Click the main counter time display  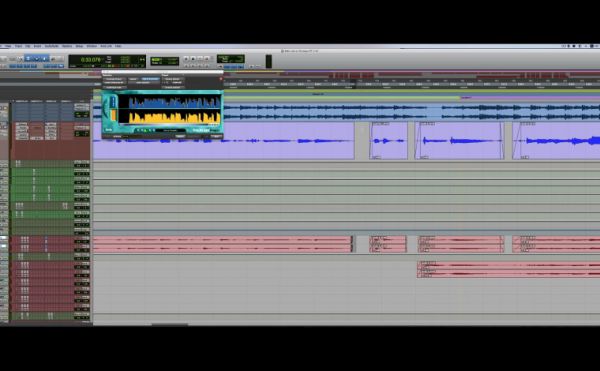(x=91, y=60)
